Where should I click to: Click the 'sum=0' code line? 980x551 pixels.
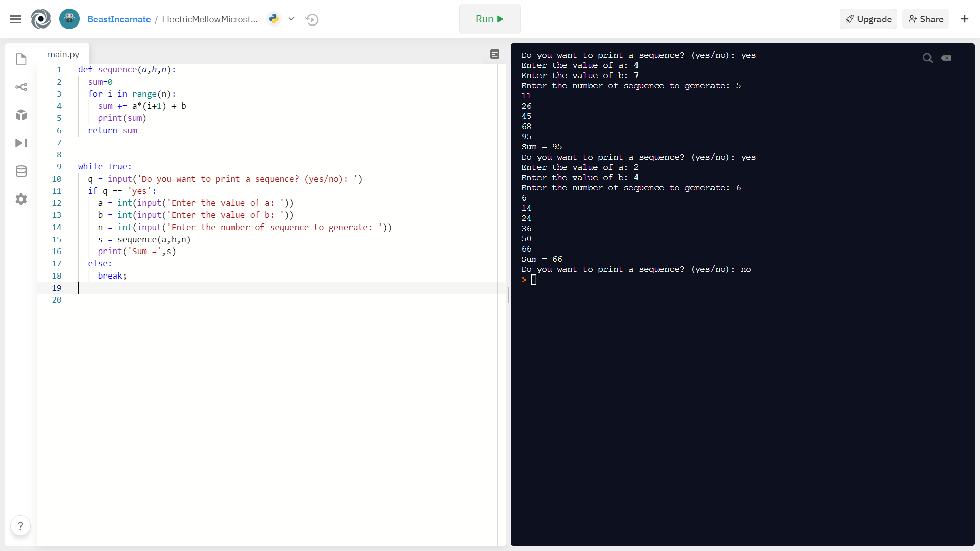[x=100, y=82]
